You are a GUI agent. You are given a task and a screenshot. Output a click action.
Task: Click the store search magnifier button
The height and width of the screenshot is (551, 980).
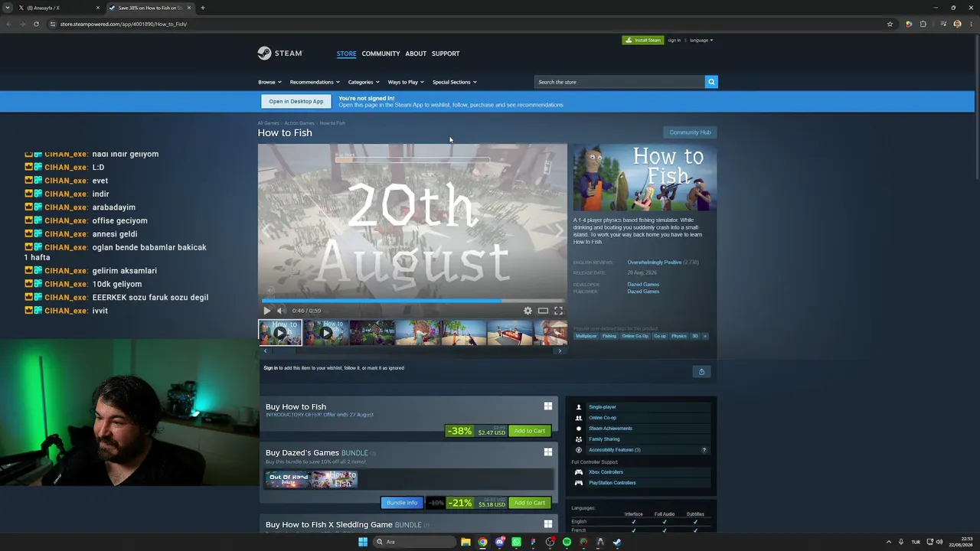(x=711, y=82)
